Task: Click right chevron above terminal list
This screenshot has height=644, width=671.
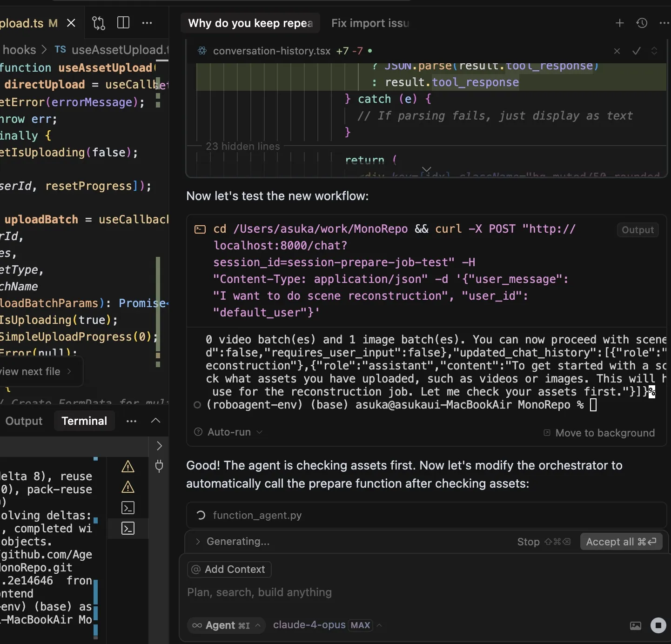Action: coord(159,446)
